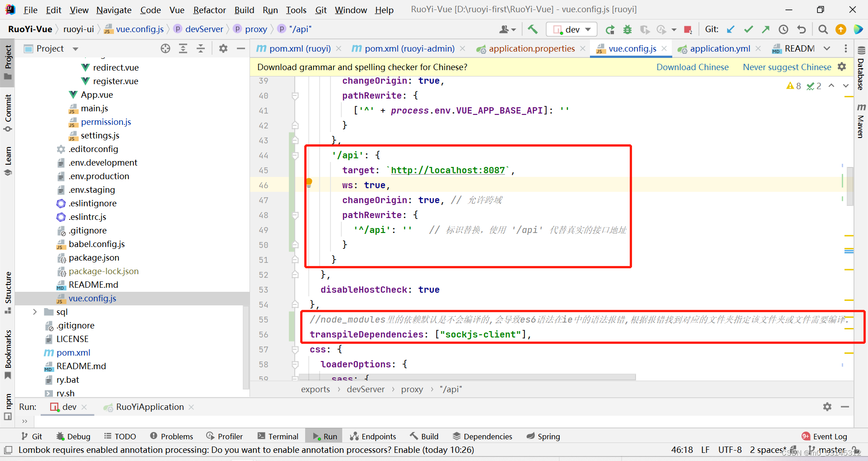Click the Download Chinese link
This screenshot has height=461, width=868.
(x=692, y=67)
